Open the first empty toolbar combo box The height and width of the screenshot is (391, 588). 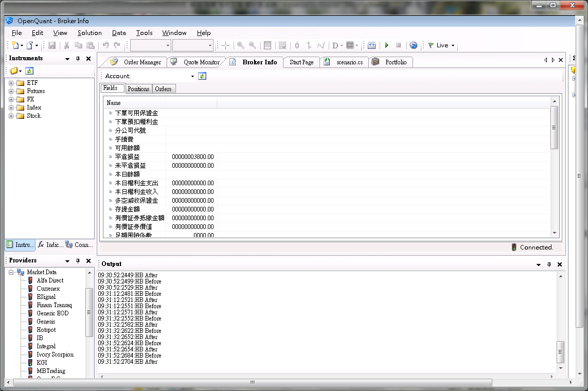168,45
